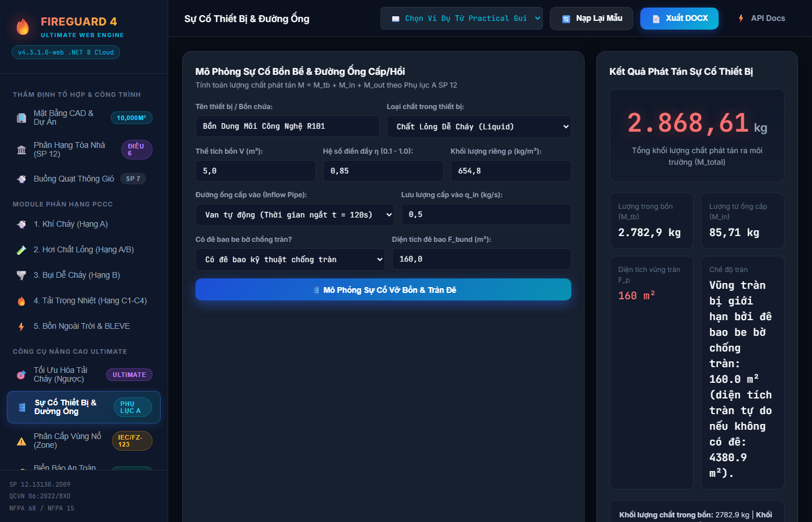812x522 pixels.
Task: Click the 2.782,9 kg tank amount
Action: [650, 233]
